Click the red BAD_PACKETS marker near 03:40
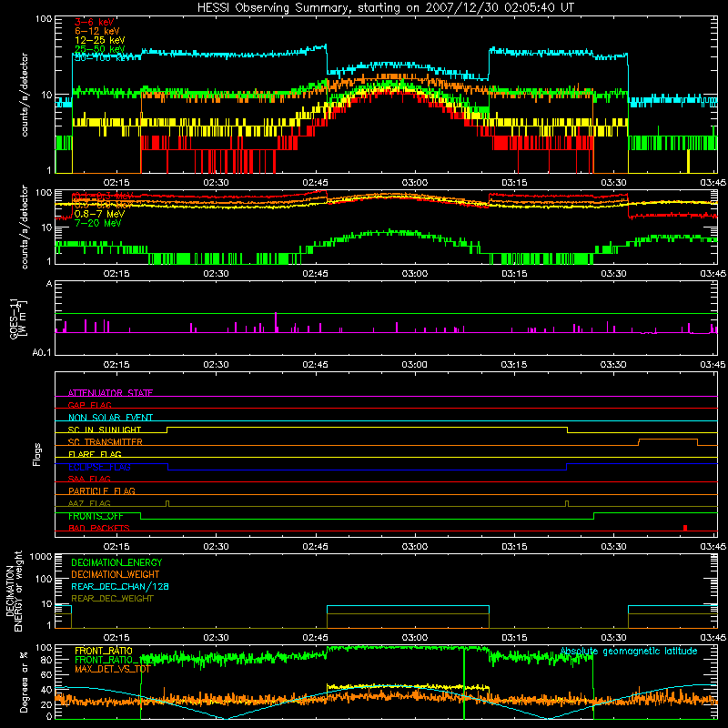 tap(685, 528)
